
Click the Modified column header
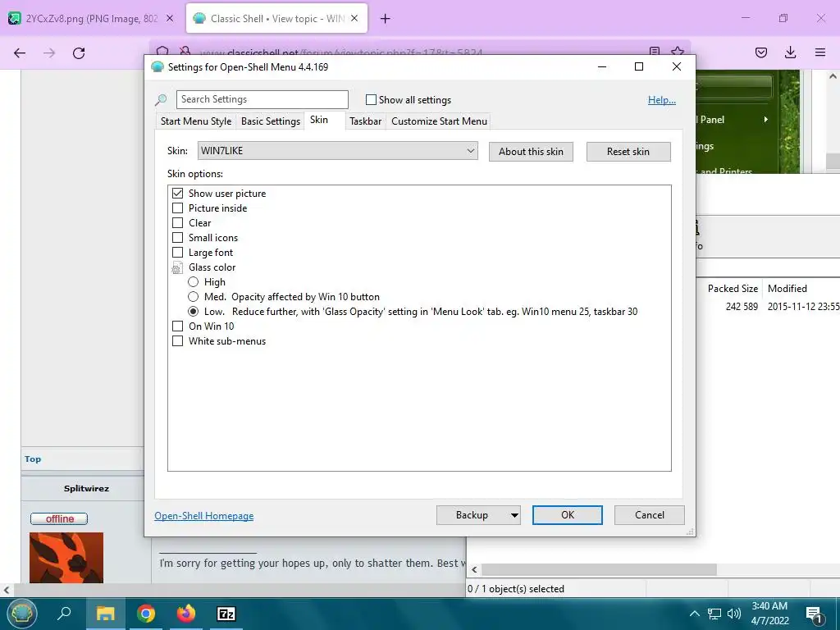point(787,289)
